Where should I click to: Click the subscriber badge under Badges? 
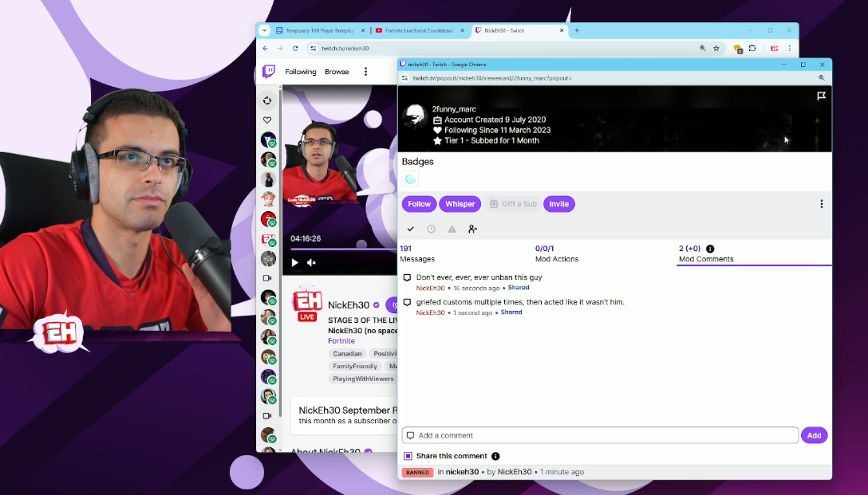[x=410, y=179]
